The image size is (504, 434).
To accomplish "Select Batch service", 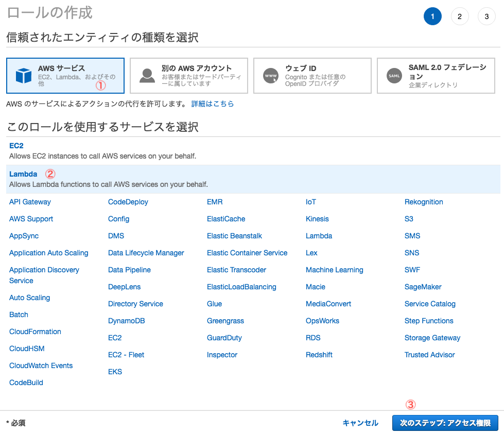I will (x=19, y=315).
